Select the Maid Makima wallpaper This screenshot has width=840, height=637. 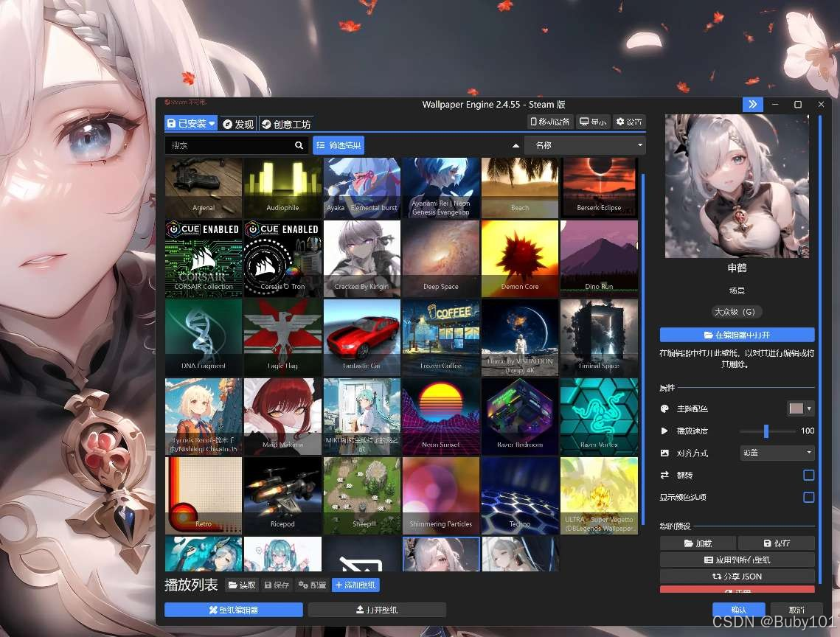(282, 417)
